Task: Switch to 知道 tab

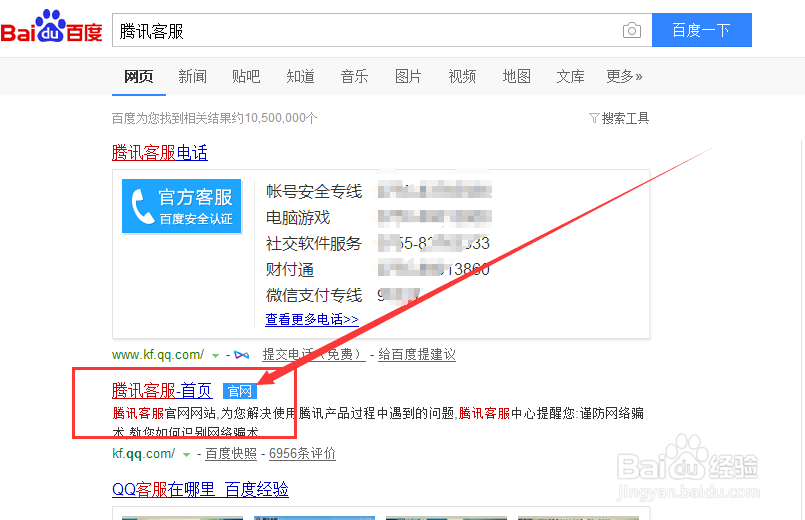Action: [x=300, y=76]
